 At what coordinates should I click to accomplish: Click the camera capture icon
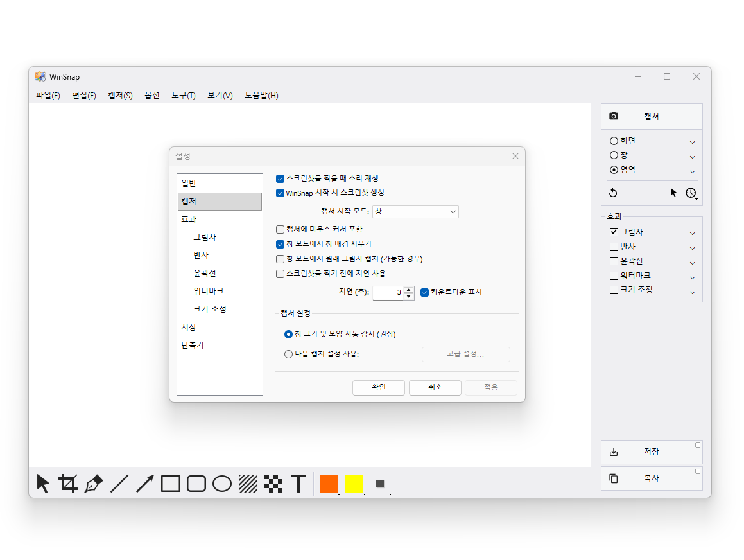click(614, 116)
